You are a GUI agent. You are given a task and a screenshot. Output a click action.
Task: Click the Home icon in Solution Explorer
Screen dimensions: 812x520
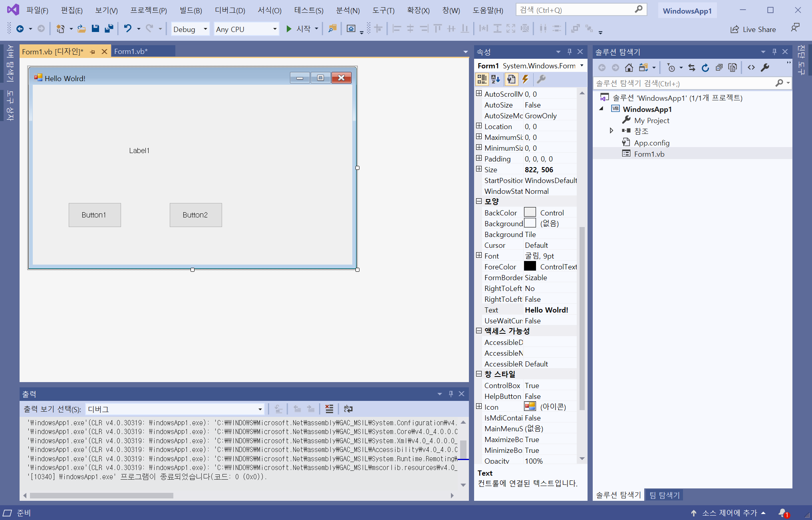pyautogui.click(x=629, y=68)
